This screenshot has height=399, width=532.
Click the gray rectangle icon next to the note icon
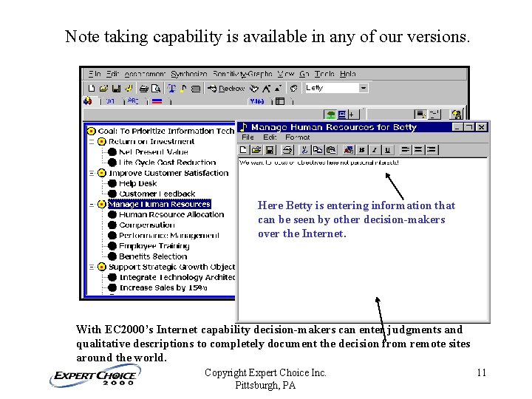196,89
